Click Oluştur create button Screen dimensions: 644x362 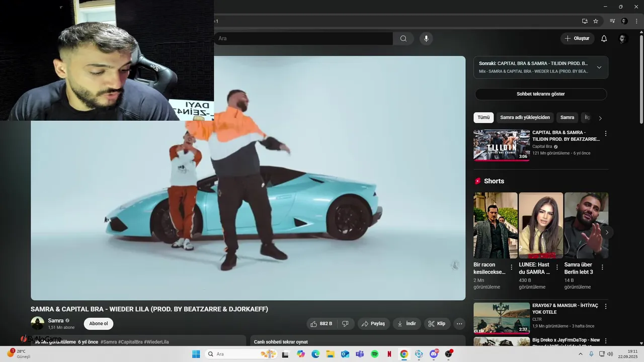tap(577, 39)
